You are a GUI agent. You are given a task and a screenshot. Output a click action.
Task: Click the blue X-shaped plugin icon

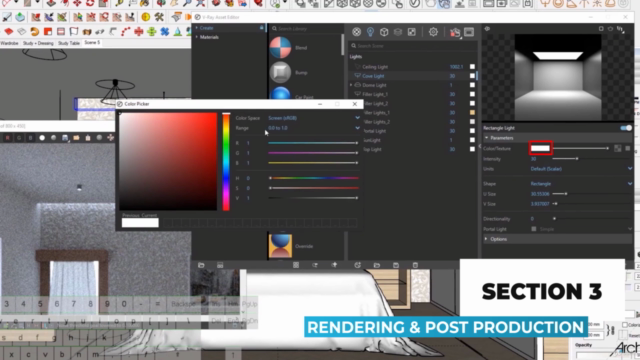click(165, 31)
